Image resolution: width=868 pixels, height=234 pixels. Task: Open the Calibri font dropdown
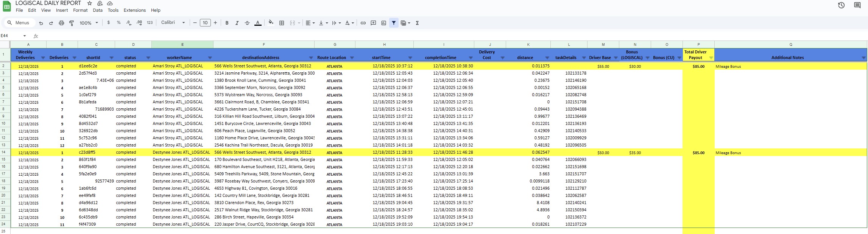[173, 23]
